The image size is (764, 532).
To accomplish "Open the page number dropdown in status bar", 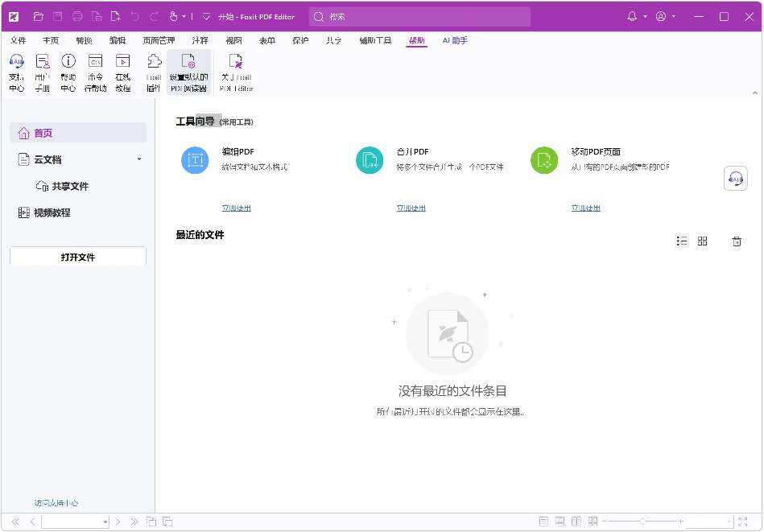I will pyautogui.click(x=105, y=522).
